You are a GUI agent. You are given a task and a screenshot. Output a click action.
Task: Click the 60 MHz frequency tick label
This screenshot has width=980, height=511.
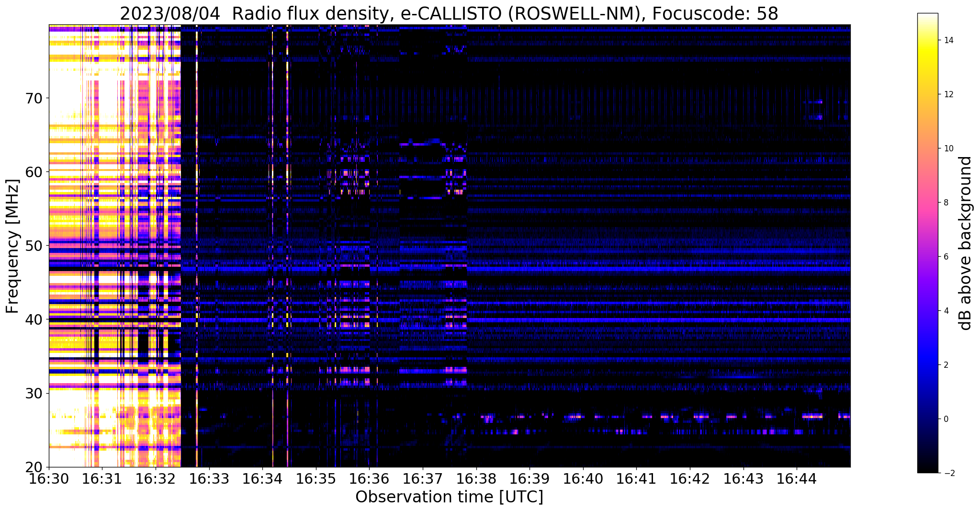click(34, 172)
